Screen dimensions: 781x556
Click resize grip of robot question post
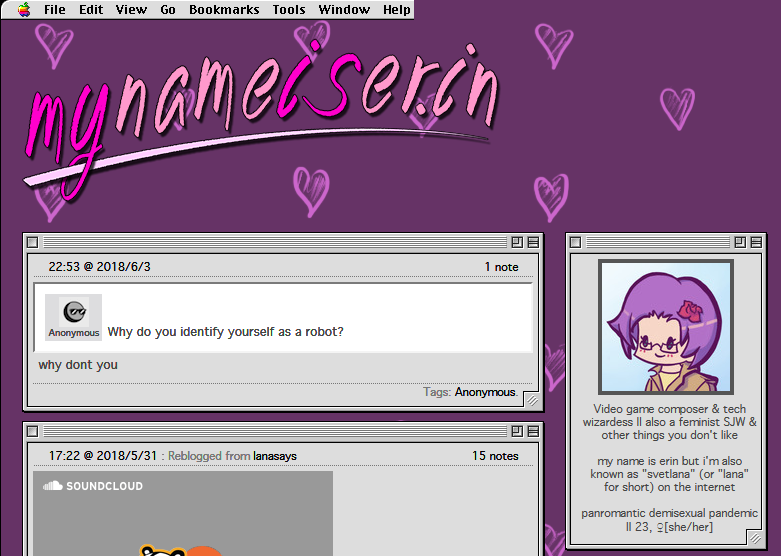[x=532, y=400]
